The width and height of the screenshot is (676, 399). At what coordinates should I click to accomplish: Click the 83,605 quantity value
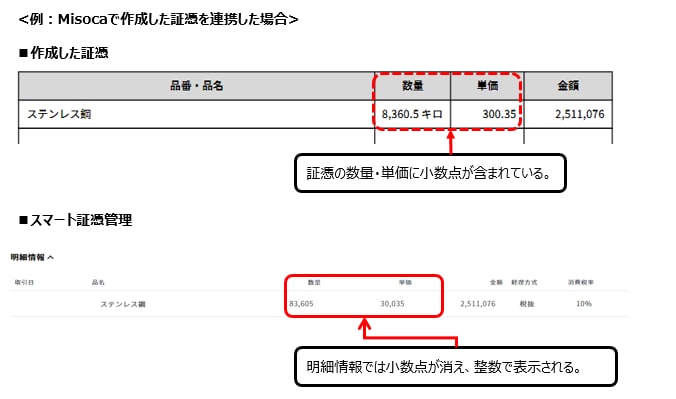pyautogui.click(x=301, y=304)
